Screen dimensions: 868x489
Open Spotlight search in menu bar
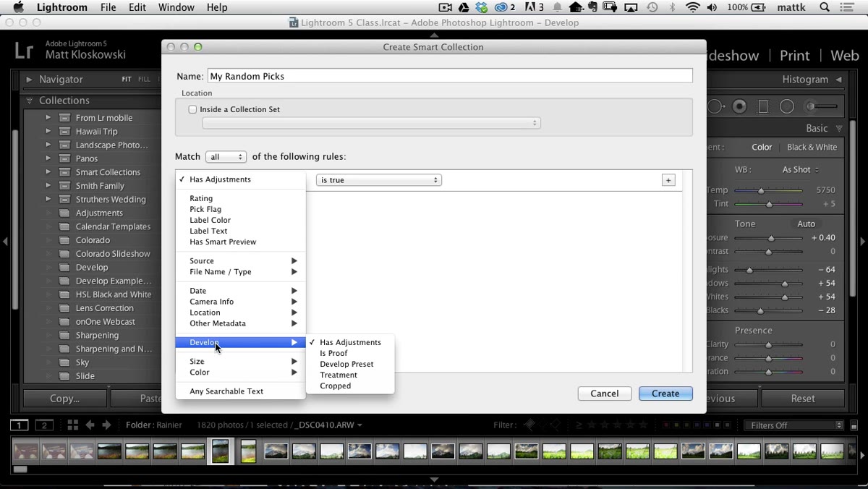click(x=825, y=7)
